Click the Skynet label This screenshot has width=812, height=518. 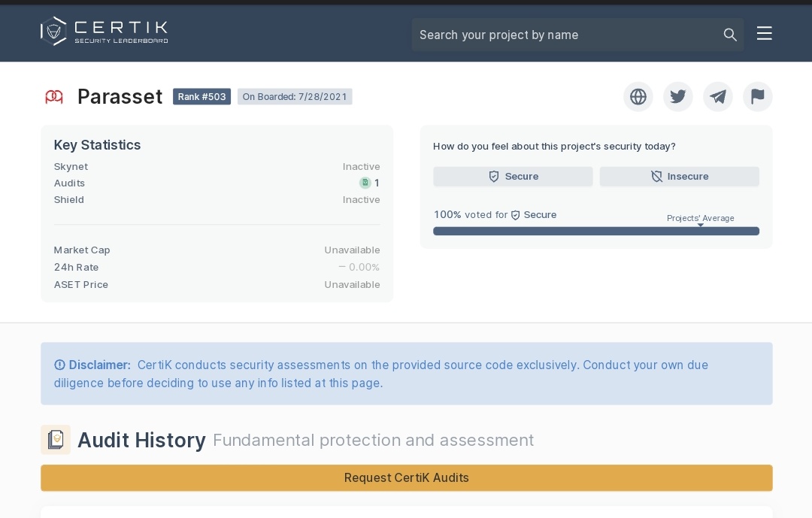point(71,166)
